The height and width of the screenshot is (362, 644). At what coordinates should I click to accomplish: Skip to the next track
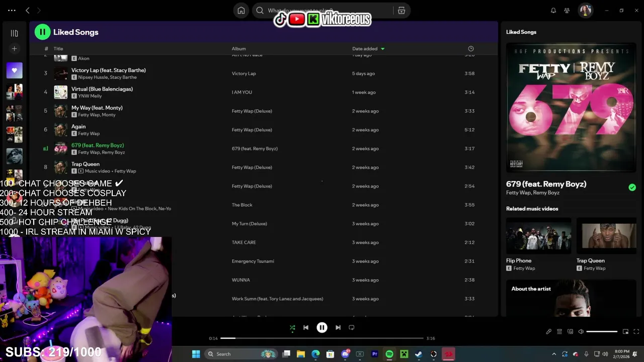click(x=338, y=327)
